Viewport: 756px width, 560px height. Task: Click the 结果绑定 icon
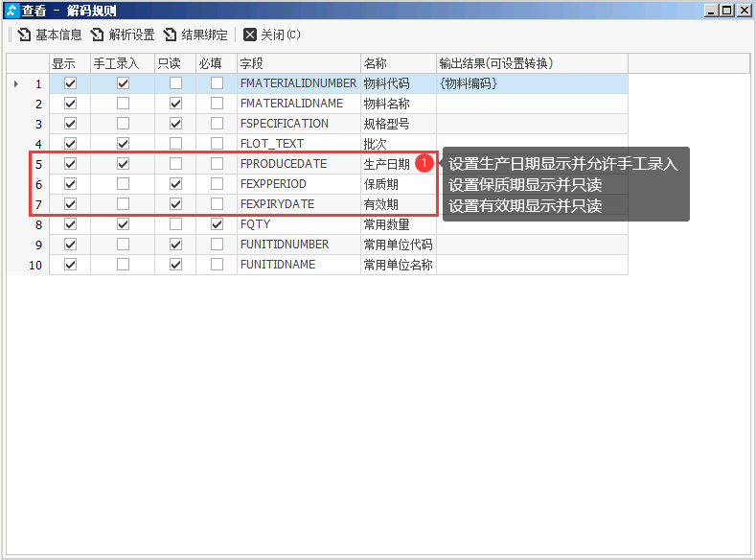(170, 35)
